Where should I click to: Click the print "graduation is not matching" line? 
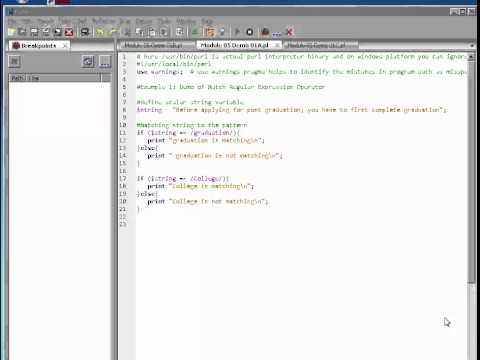pyautogui.click(x=215, y=156)
